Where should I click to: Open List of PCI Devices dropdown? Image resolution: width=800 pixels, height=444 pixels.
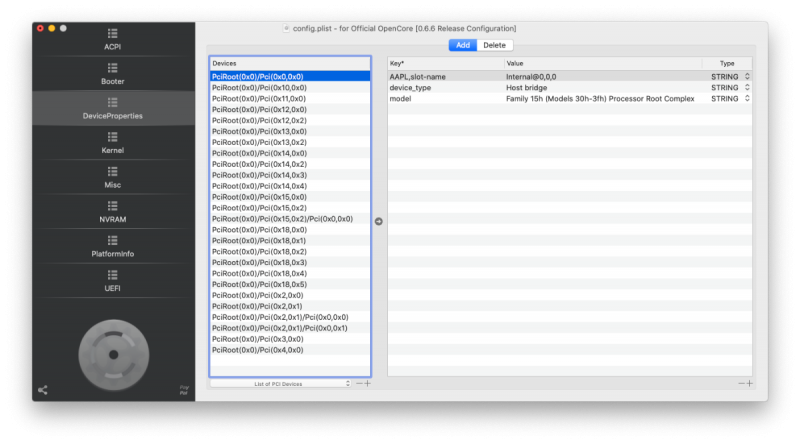(x=281, y=384)
